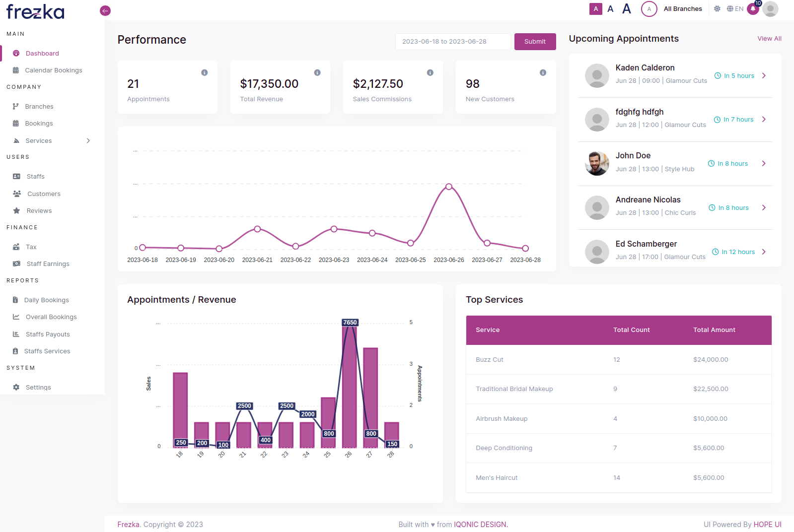The image size is (794, 532).
Task: Click the Tax sidebar icon
Action: (16, 247)
